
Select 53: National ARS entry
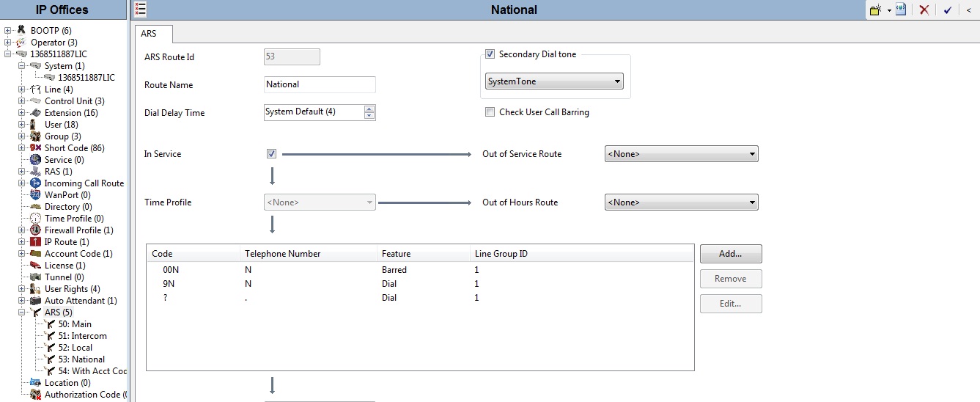tap(81, 359)
